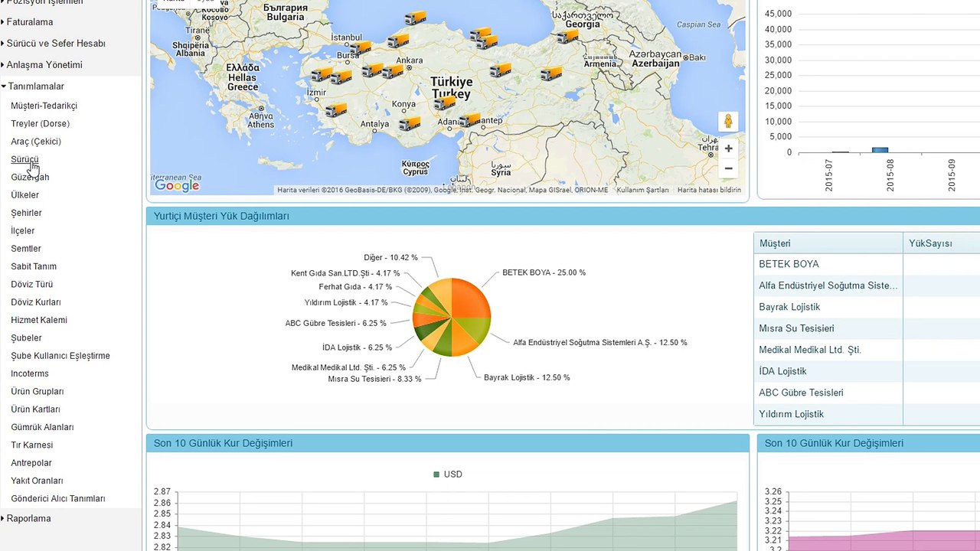Image resolution: width=980 pixels, height=551 pixels.
Task: Open the Kullanım Şartları map link
Action: [642, 190]
